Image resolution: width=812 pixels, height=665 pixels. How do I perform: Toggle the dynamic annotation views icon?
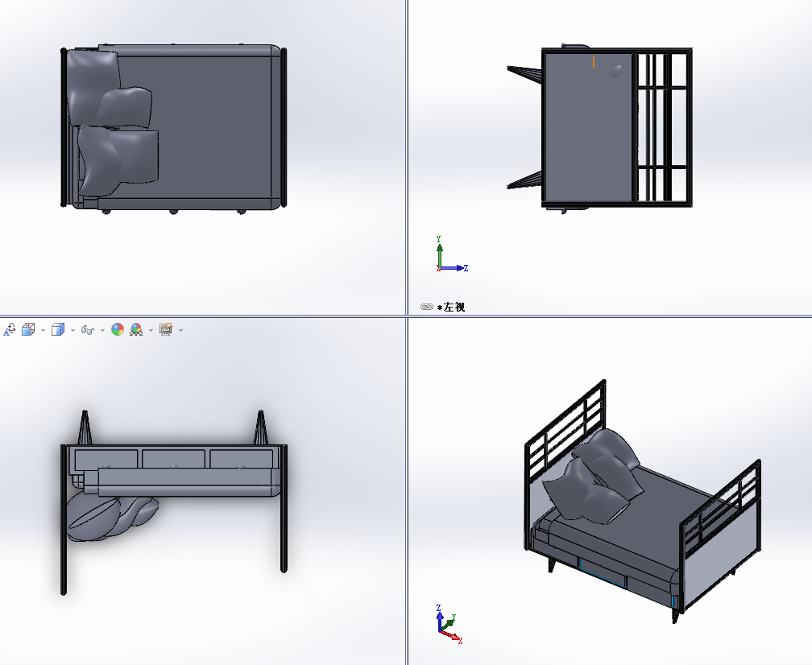[10, 329]
